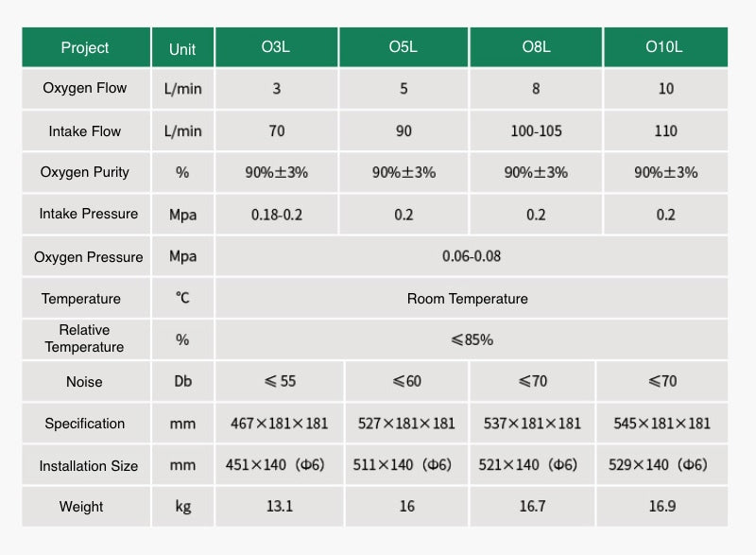Screen dimensions: 756x555
Task: Click the 0.18-0.2 intake pressure cell
Action: coord(277,215)
